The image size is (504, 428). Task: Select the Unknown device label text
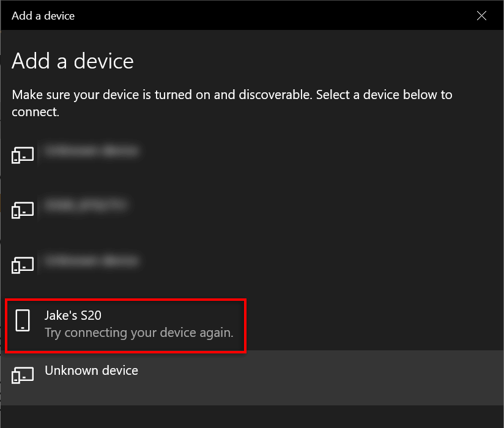click(91, 371)
